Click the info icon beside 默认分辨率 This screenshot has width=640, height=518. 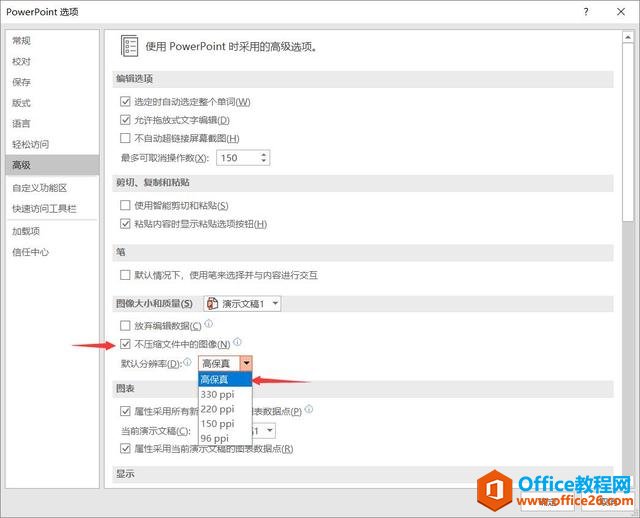(x=187, y=361)
